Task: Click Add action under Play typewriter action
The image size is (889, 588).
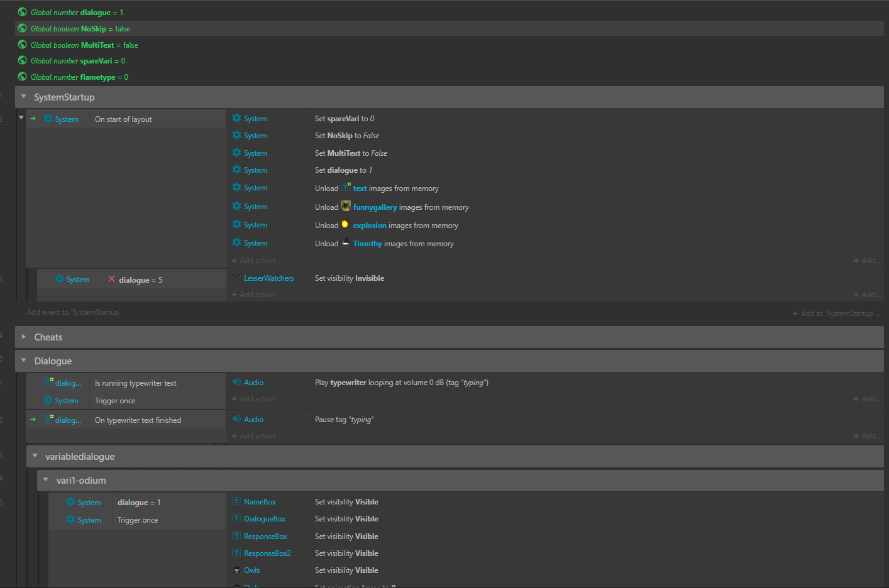Action: coord(253,399)
